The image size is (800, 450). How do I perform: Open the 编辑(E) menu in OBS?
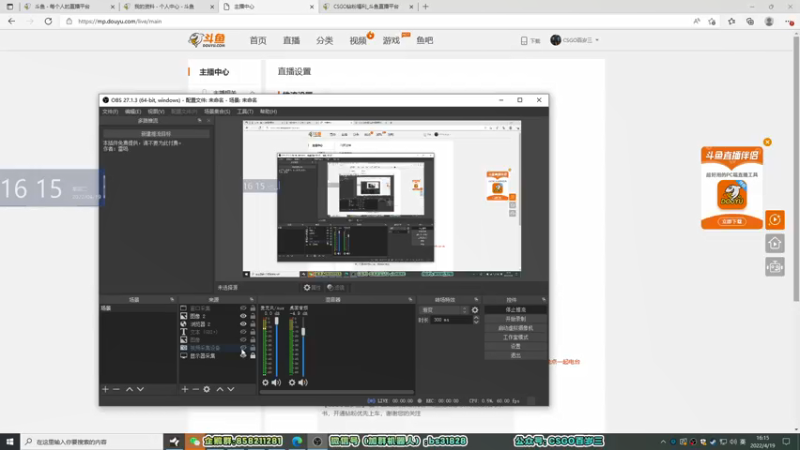pos(133,111)
